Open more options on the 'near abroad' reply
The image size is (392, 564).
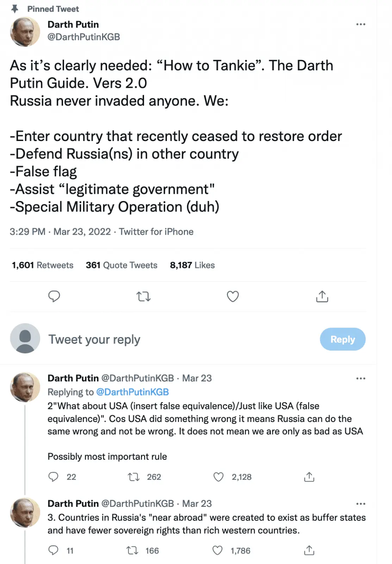coord(361,504)
